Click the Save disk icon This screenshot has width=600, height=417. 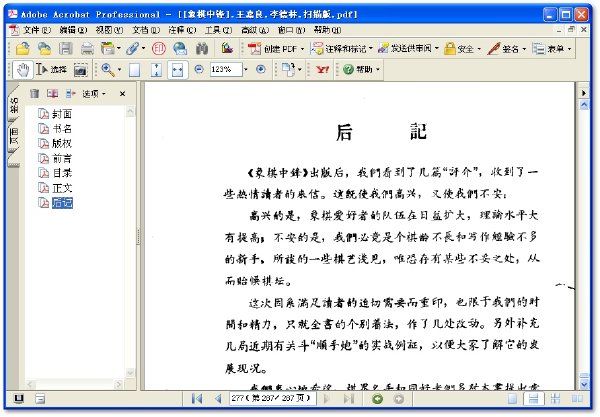point(66,49)
